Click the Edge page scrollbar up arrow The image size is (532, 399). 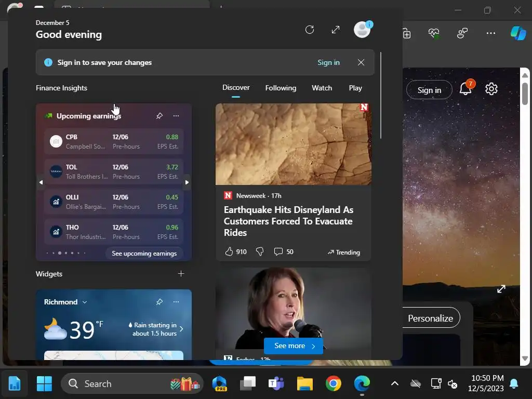(x=525, y=75)
